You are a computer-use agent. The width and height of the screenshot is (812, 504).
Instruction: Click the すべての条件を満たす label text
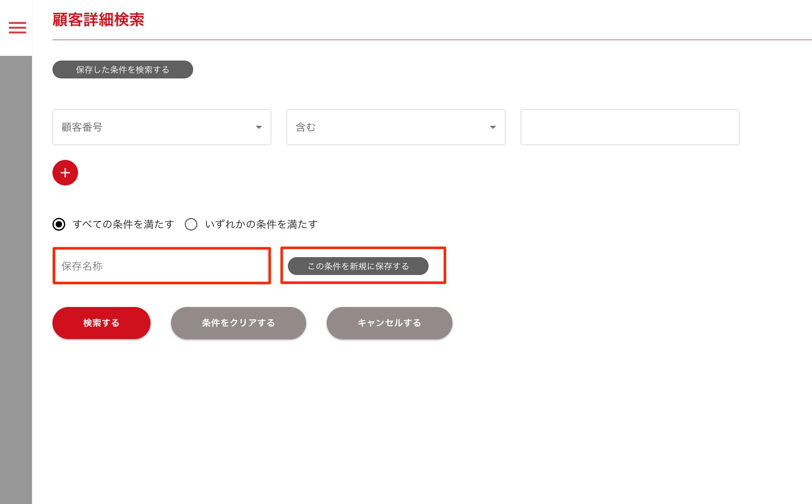[123, 224]
